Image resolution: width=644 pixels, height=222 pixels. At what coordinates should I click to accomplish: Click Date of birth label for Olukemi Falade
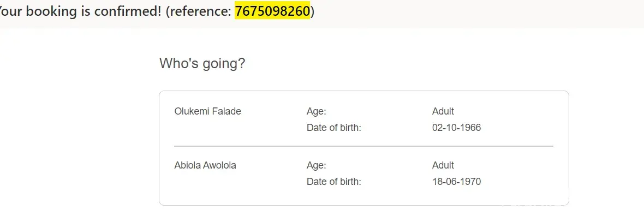(x=334, y=128)
